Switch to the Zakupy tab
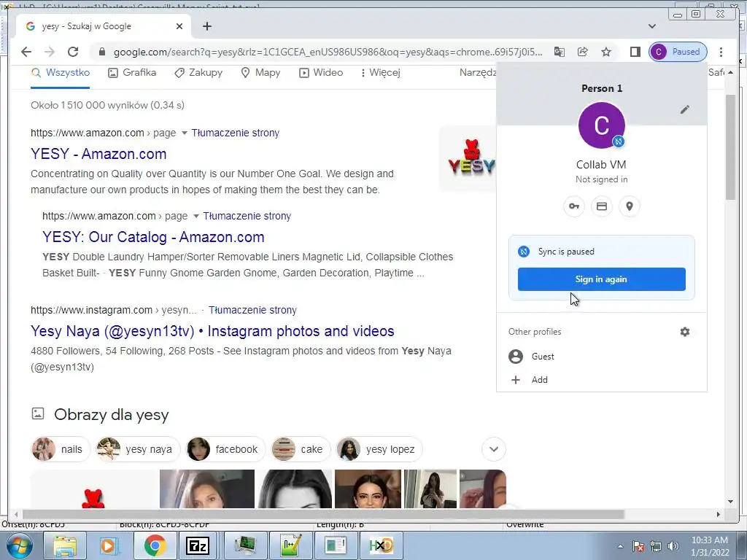The image size is (747, 560). click(x=198, y=73)
